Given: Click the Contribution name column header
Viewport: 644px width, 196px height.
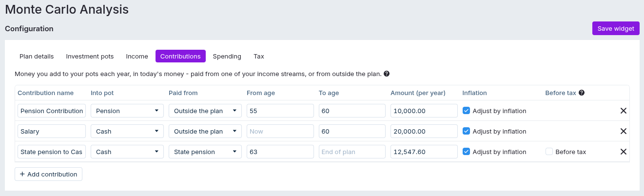Looking at the screenshot, I should click(46, 93).
